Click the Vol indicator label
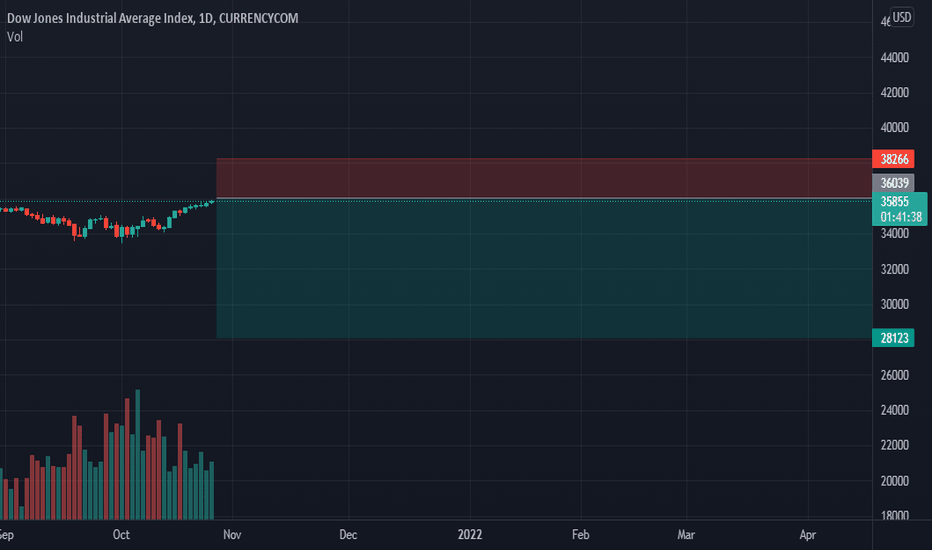This screenshot has width=932, height=550. coord(15,37)
